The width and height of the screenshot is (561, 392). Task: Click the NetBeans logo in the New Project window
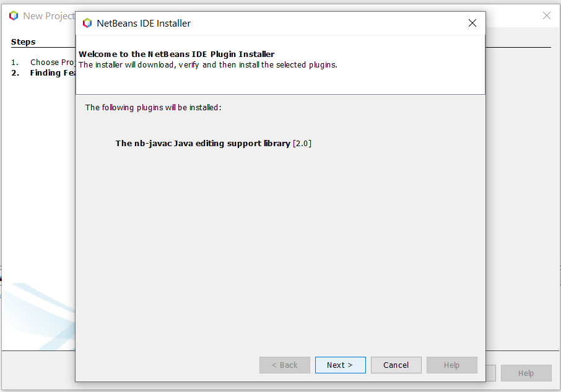pos(14,15)
